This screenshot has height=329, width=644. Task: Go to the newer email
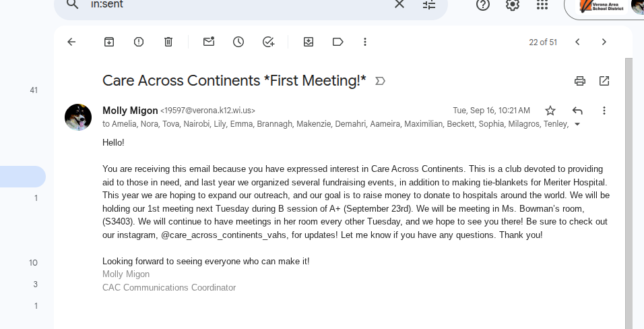click(577, 42)
